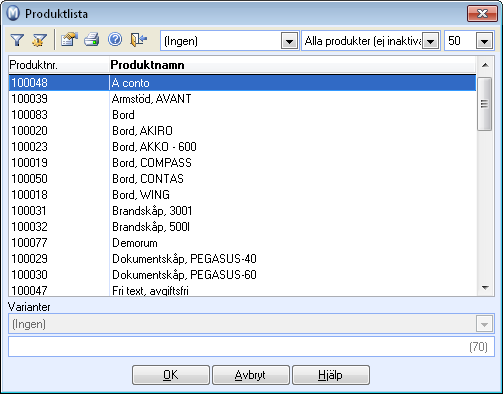Click the list scrollbar down arrow
The image size is (503, 394).
click(485, 287)
